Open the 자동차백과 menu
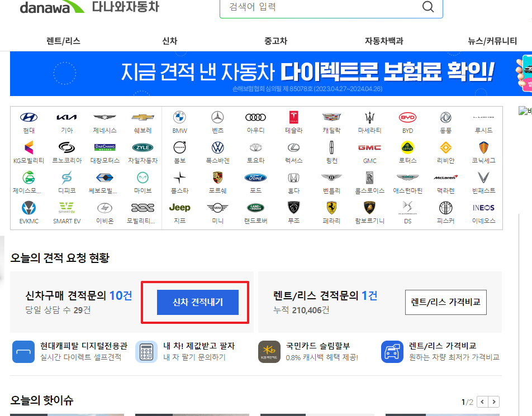Screen dimensions: 532x416 coord(384,41)
